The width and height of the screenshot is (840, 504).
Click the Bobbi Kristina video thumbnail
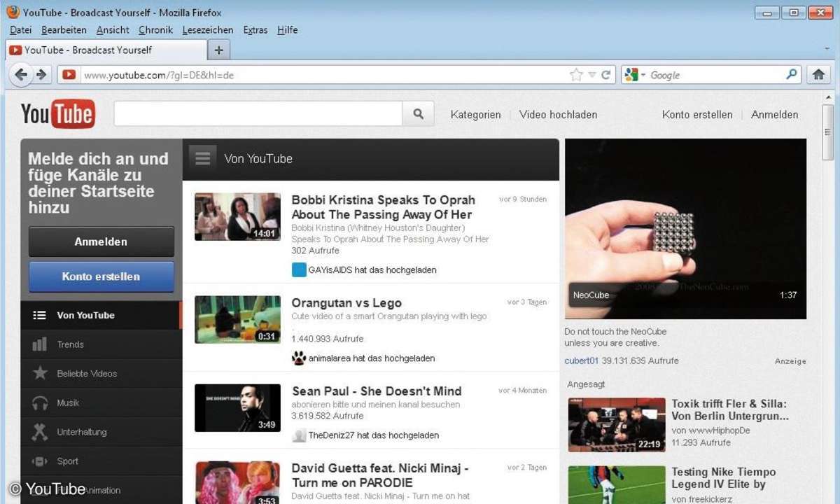coord(237,217)
